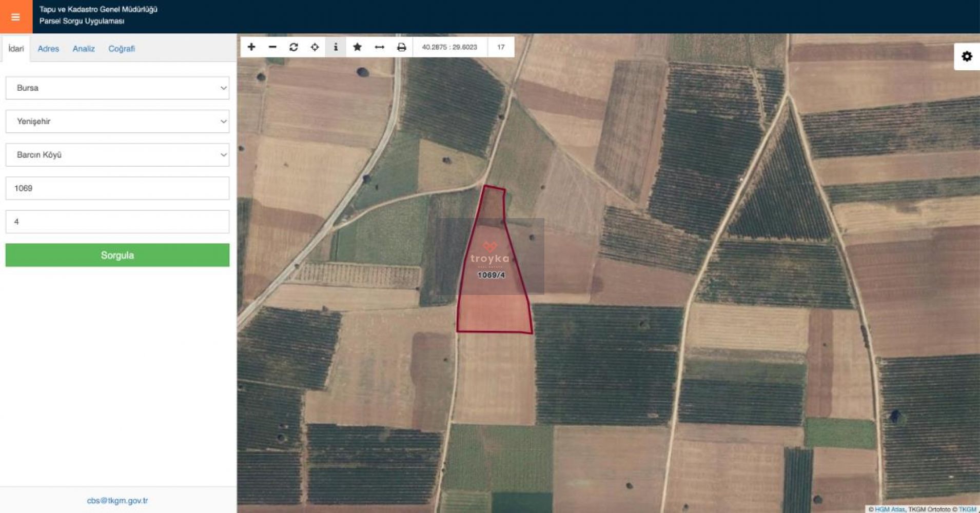The width and height of the screenshot is (980, 513).
Task: Zoom out with the minus icon
Action: click(x=272, y=47)
